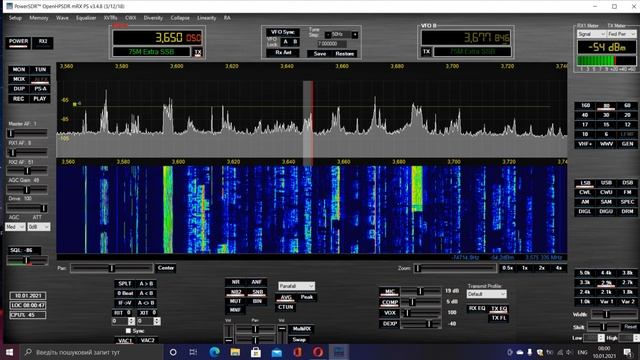Viewport: 640px width, 360px height.
Task: Click the AGC Gain slider
Action: [x=27, y=190]
